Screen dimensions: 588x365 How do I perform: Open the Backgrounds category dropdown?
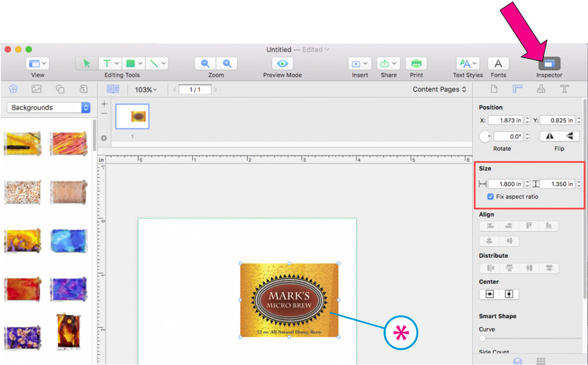(49, 107)
